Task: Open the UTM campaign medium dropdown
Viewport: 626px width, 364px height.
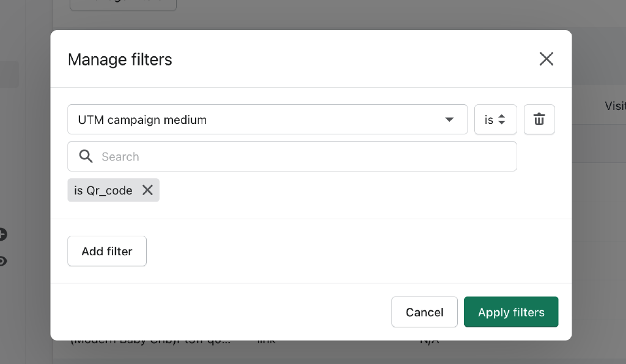Action: click(x=267, y=120)
